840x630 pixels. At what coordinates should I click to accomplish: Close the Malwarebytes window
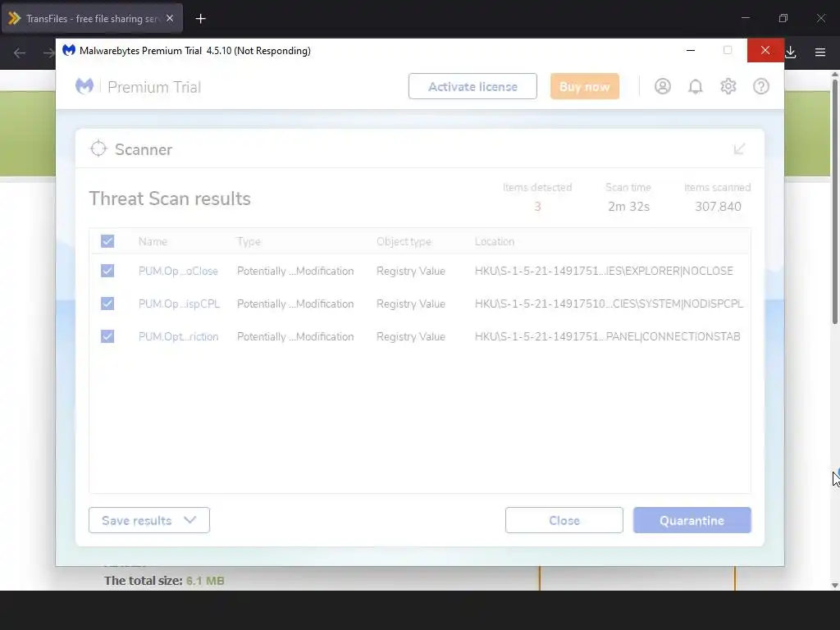765,50
